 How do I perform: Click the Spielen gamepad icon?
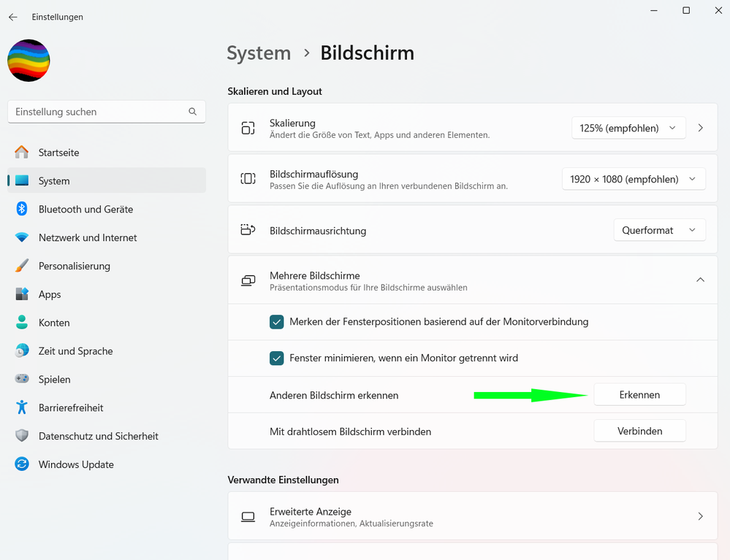click(x=22, y=379)
